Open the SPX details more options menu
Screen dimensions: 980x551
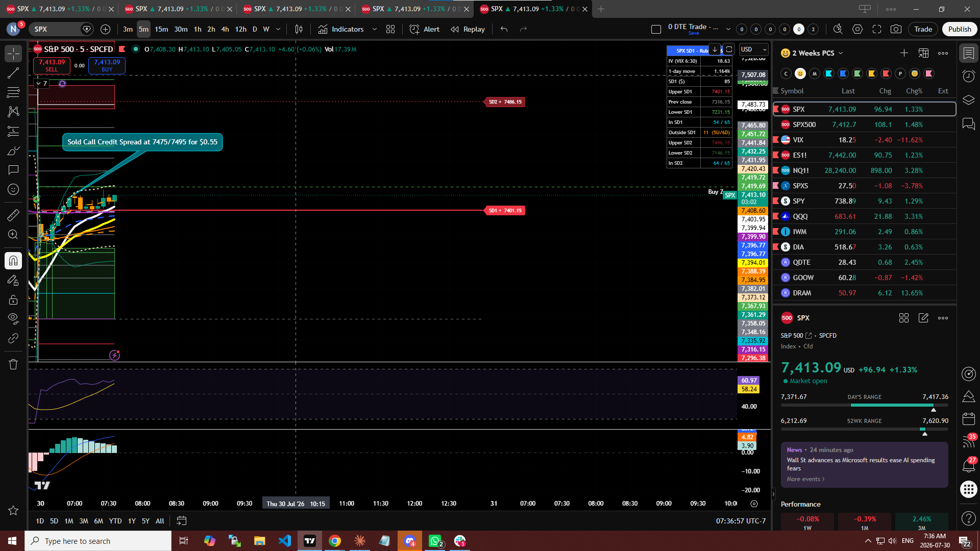[943, 318]
